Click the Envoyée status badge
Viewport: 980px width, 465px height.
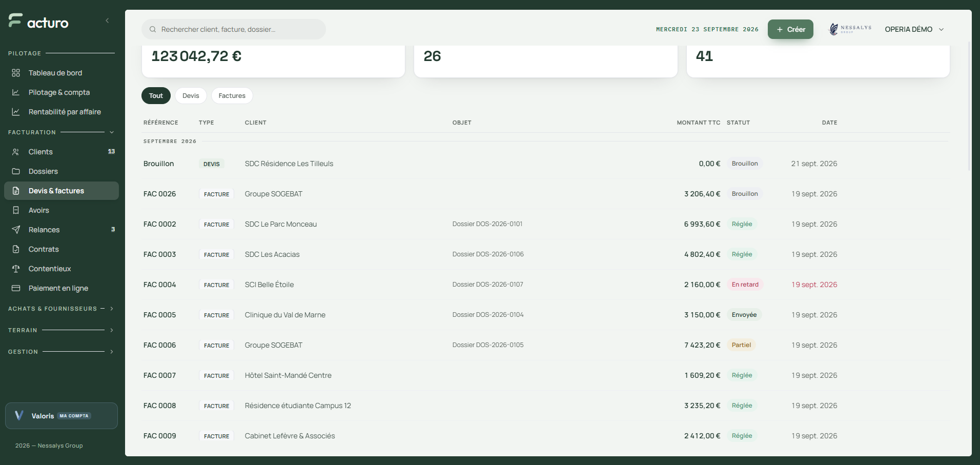(744, 315)
